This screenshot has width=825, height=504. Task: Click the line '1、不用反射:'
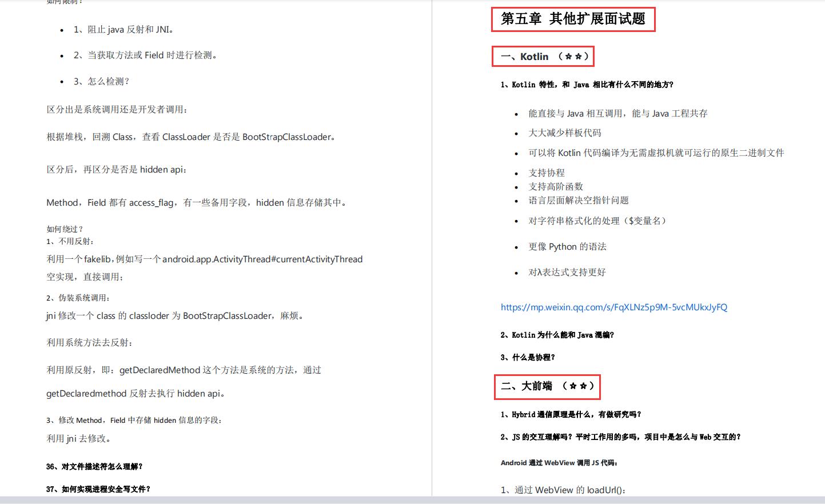tap(70, 241)
